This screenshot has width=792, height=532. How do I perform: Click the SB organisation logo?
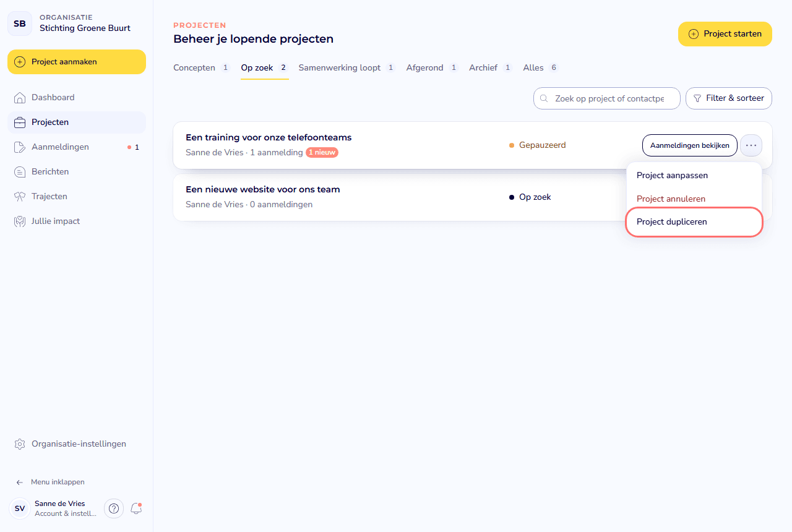(20, 24)
